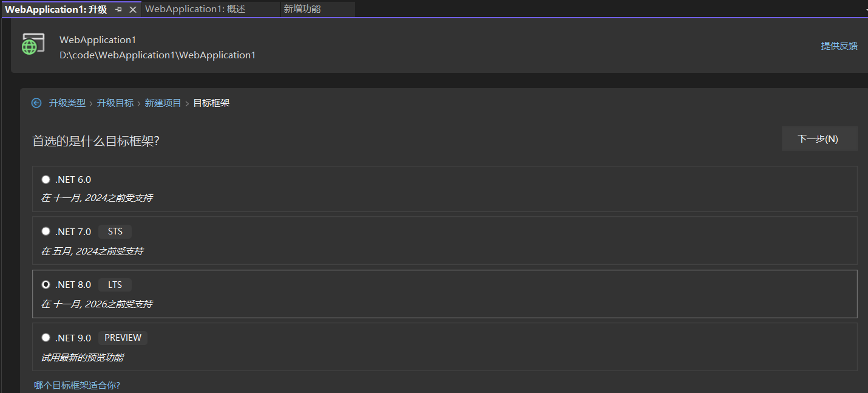Open the 新增功能 tab
This screenshot has width=868, height=393.
(x=302, y=9)
